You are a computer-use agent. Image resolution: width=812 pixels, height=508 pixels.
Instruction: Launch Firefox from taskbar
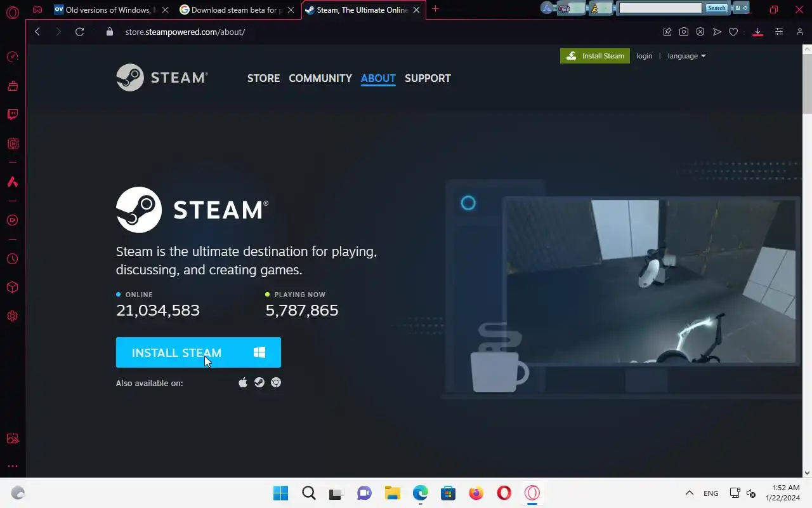476,493
